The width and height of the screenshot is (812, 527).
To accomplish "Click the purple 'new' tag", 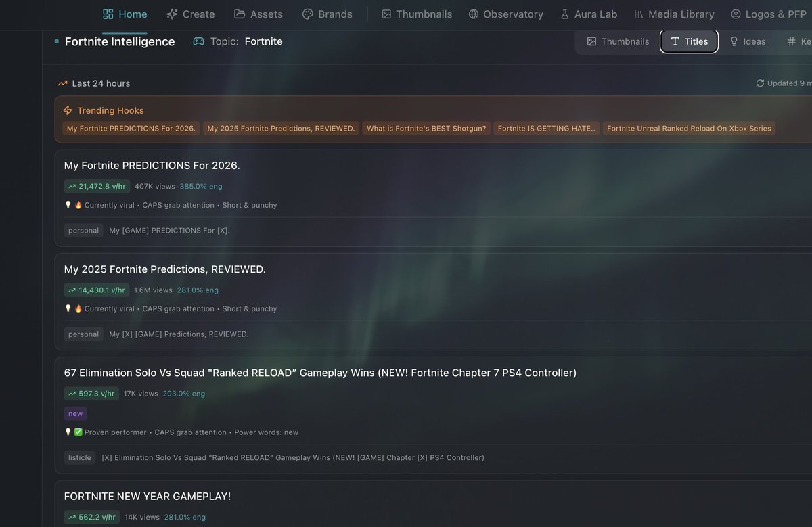I will coord(76,413).
